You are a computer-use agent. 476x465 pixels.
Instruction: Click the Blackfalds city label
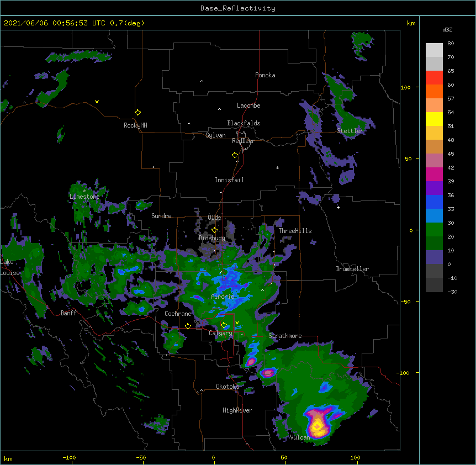(x=244, y=123)
